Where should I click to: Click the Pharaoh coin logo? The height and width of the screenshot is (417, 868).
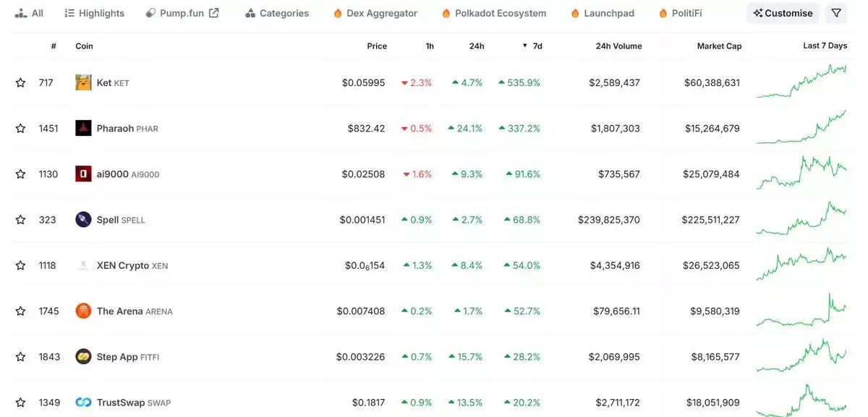[x=83, y=128]
